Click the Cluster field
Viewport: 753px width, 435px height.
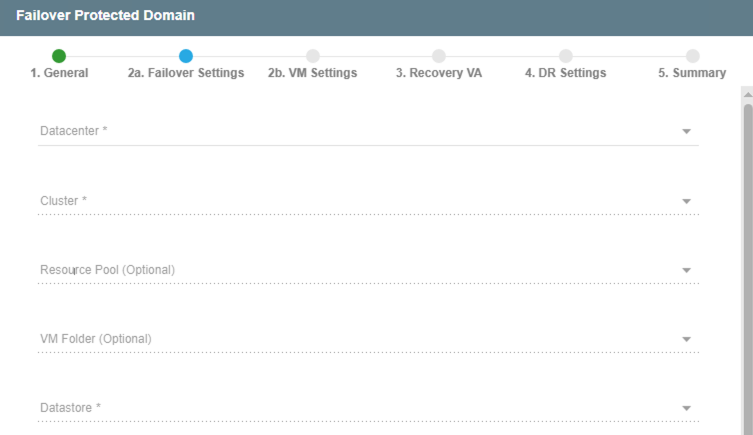pos(350,201)
